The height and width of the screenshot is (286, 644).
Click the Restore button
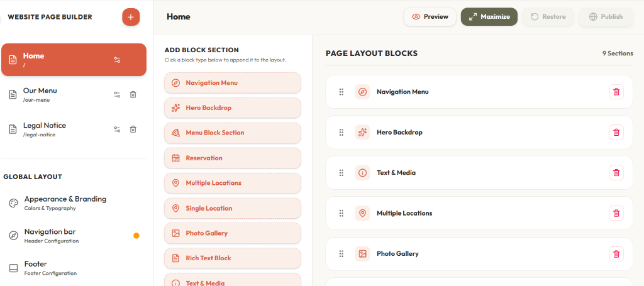(548, 17)
